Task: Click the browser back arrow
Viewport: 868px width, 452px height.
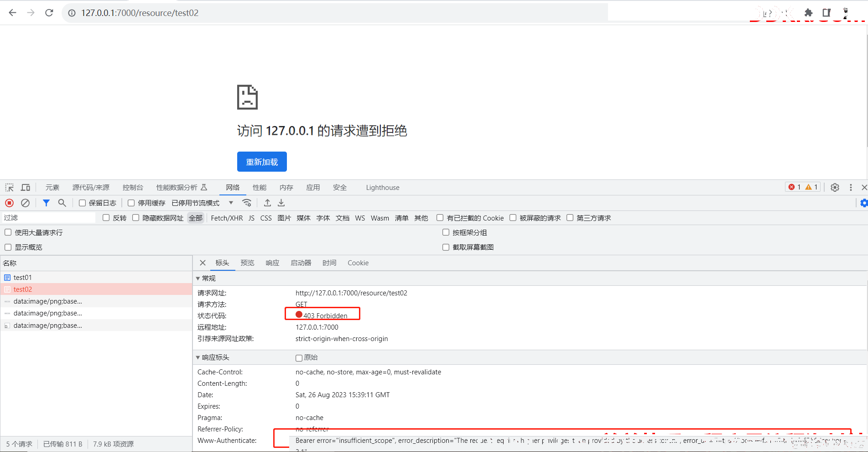Action: (x=13, y=13)
